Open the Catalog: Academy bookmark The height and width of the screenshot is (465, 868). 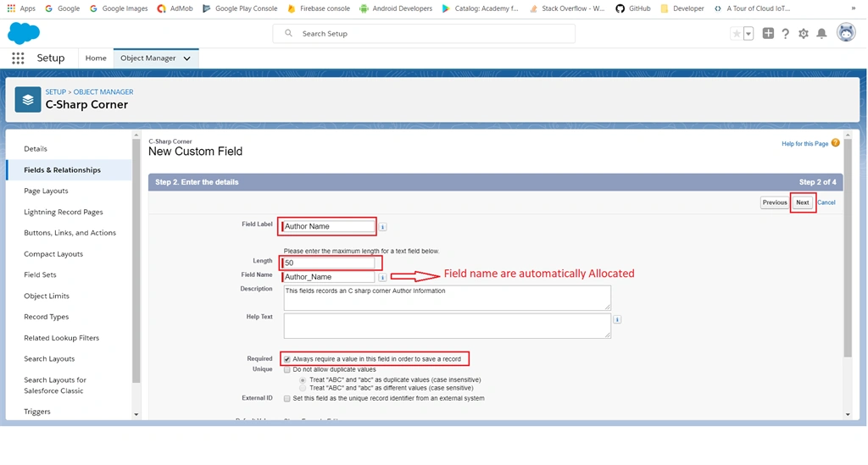pyautogui.click(x=480, y=8)
